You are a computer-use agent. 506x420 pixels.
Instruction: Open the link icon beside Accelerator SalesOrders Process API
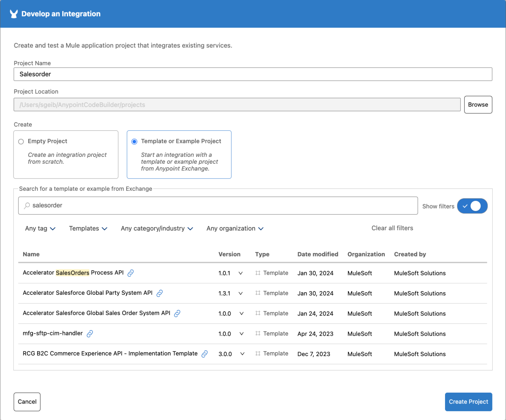tap(131, 273)
